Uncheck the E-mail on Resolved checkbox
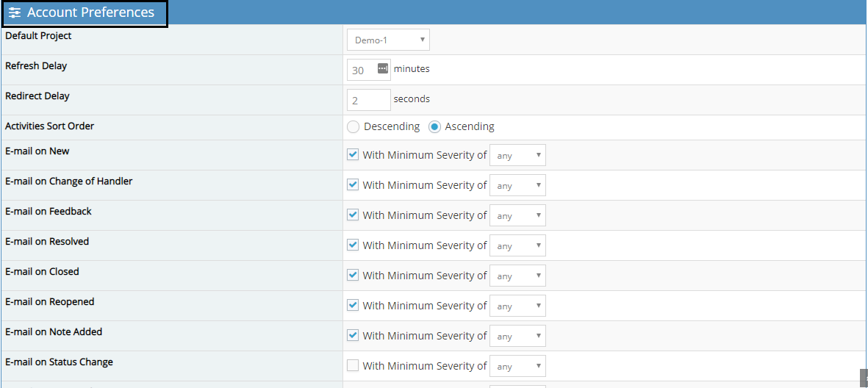Viewport: 868px width, 388px height. pos(353,245)
